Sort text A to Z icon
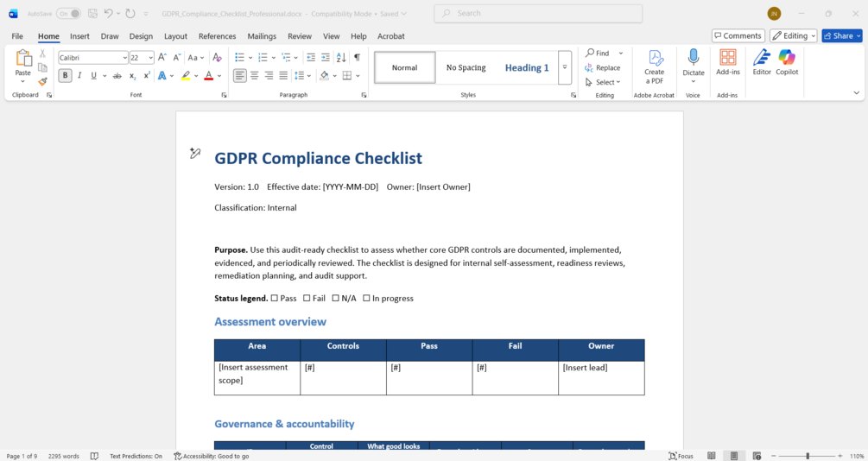 point(341,57)
